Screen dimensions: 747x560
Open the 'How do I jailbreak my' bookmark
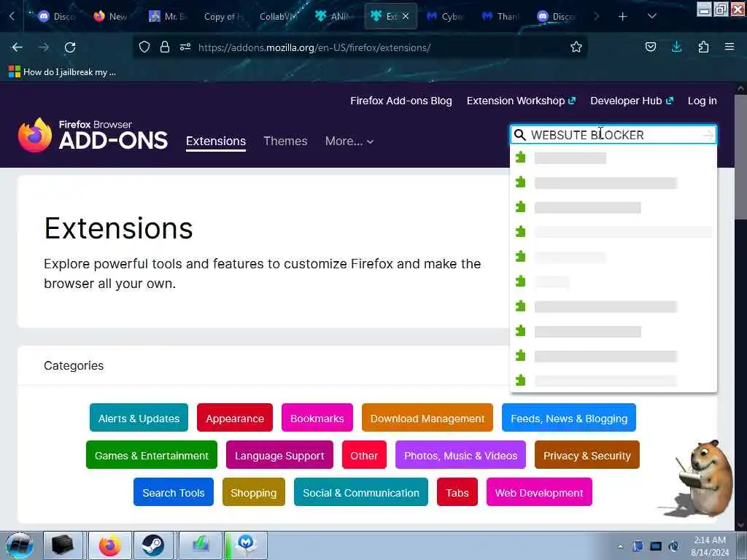tap(63, 72)
